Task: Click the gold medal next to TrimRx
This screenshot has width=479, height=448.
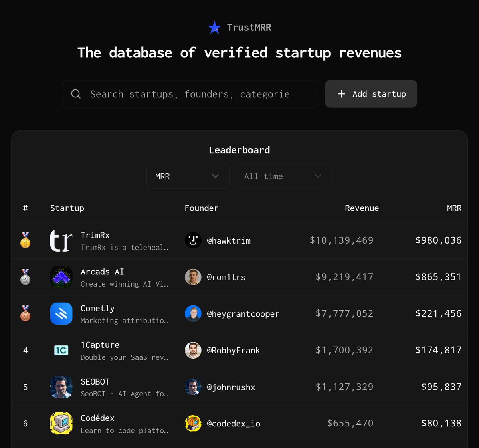Action: click(x=25, y=240)
